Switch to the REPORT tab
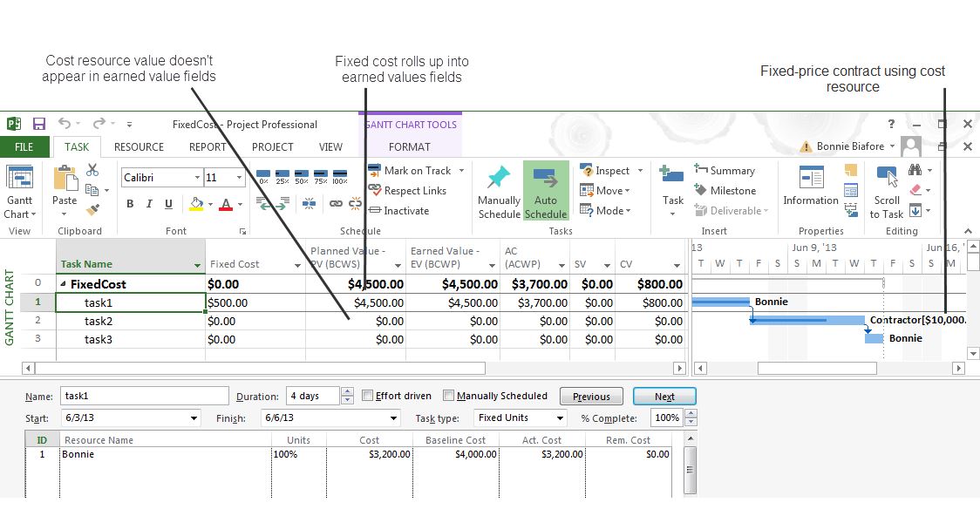The width and height of the screenshot is (980, 516). (x=208, y=146)
